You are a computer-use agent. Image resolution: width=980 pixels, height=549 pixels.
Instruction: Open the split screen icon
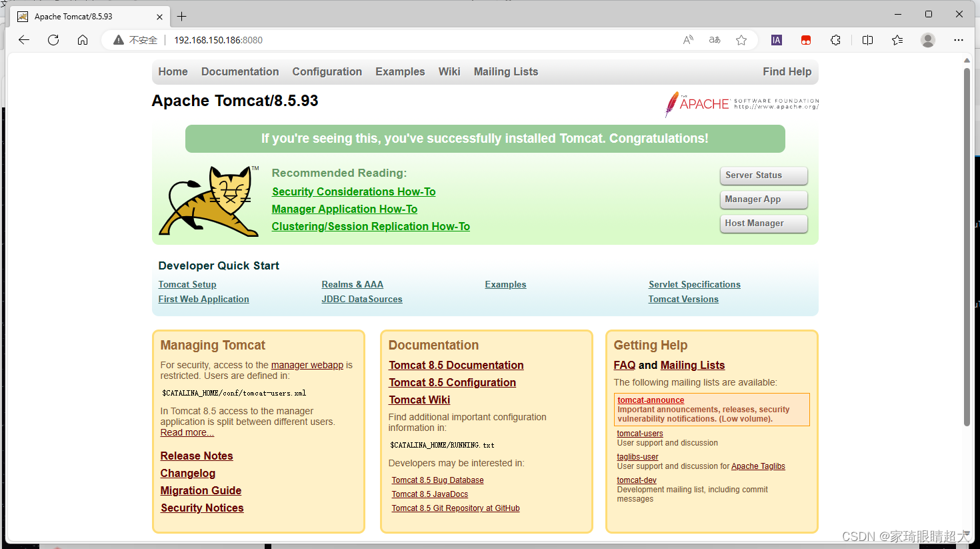click(867, 40)
